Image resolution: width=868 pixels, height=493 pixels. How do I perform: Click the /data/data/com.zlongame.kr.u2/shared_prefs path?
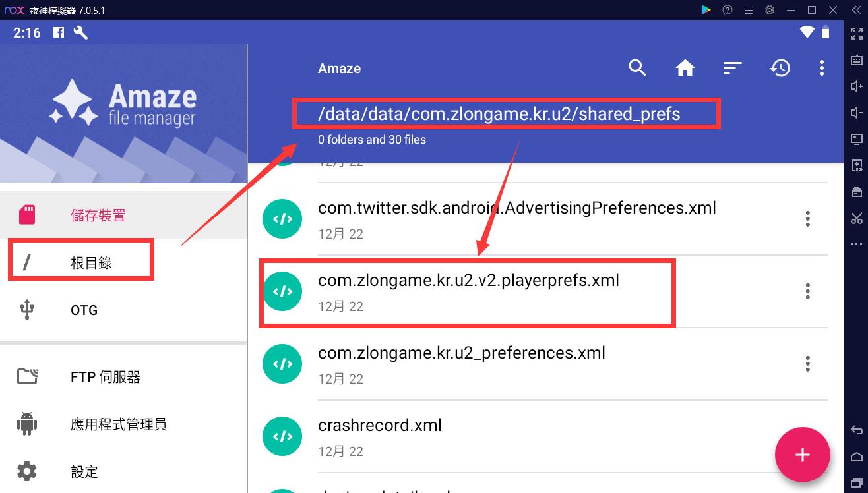[x=499, y=114]
